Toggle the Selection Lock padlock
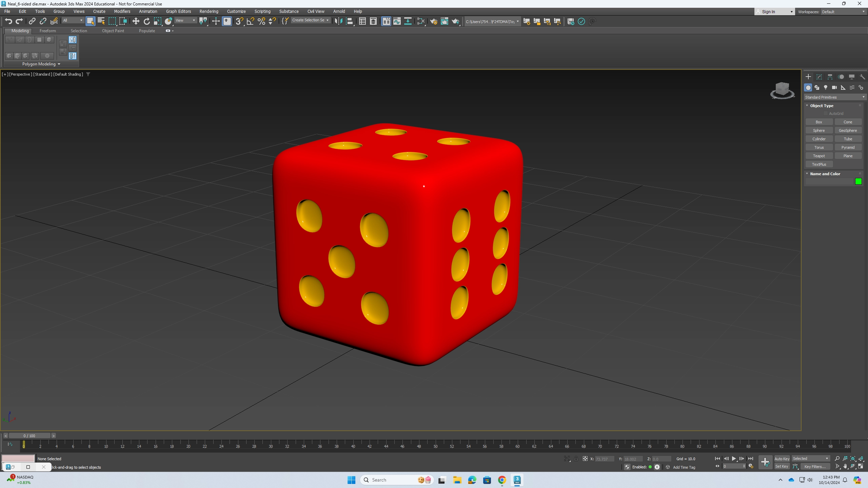Screen dimensions: 868x488 pyautogui.click(x=576, y=459)
